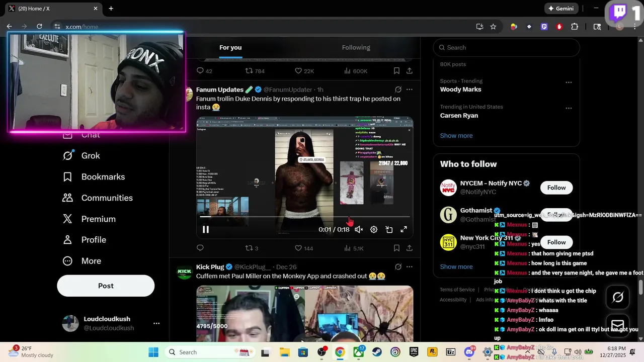Share the post with 600K views

coord(410,71)
